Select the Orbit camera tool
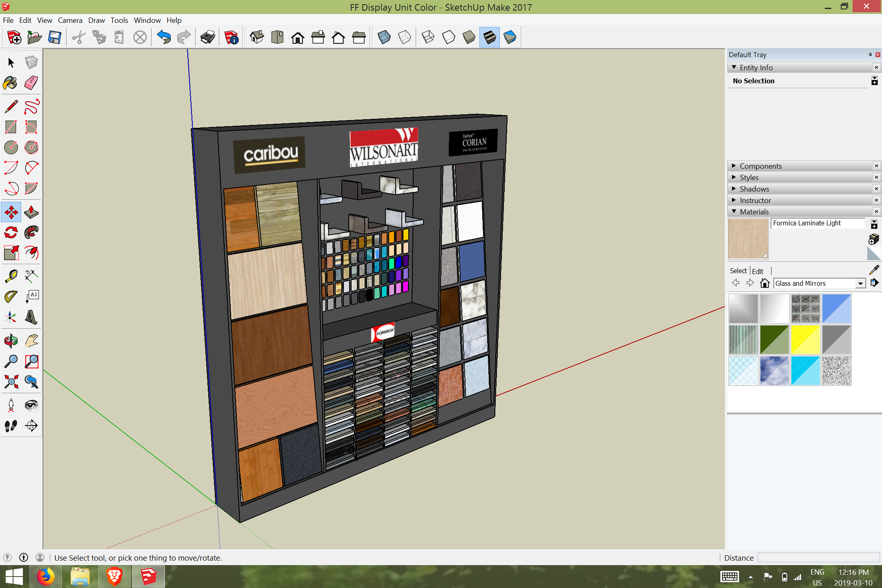The height and width of the screenshot is (588, 882). point(11,341)
